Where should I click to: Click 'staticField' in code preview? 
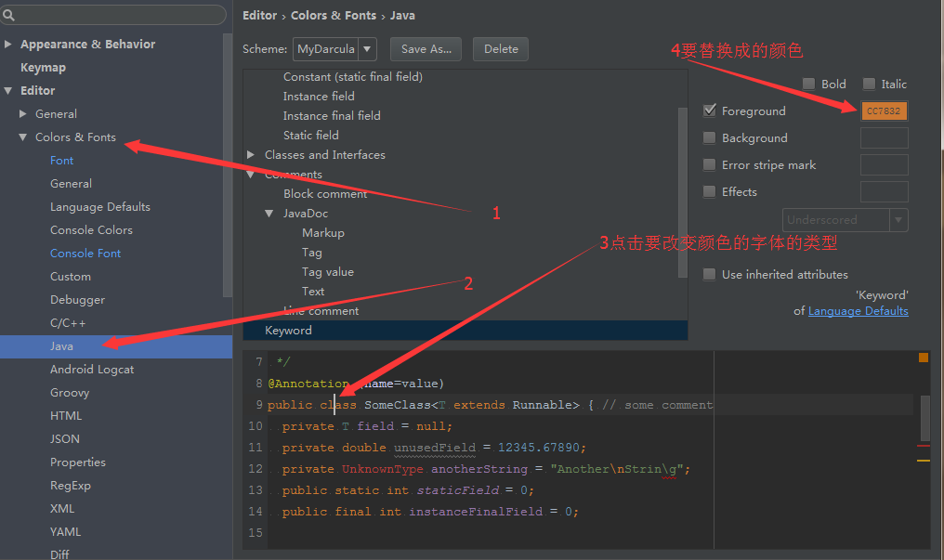(457, 490)
